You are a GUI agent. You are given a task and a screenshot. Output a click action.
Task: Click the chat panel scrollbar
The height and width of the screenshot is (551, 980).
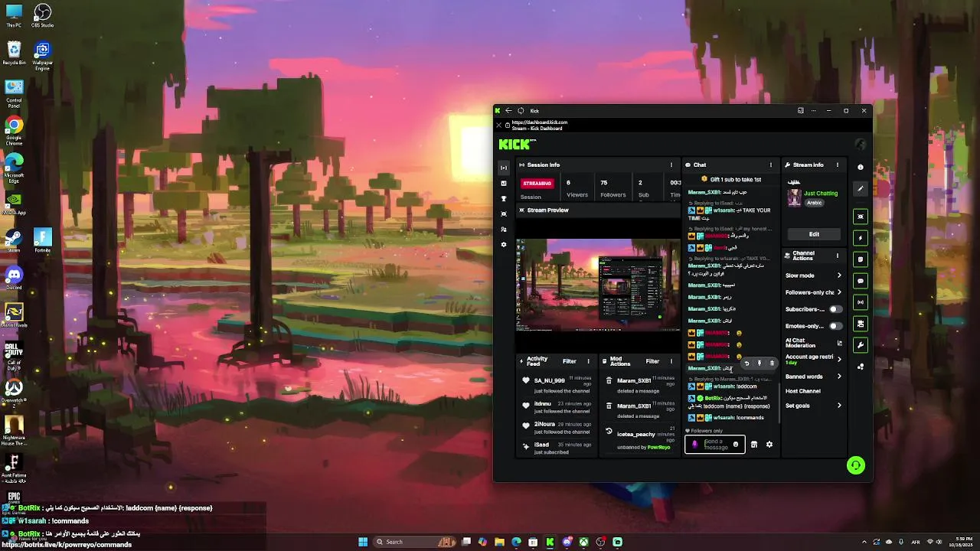tap(779, 402)
